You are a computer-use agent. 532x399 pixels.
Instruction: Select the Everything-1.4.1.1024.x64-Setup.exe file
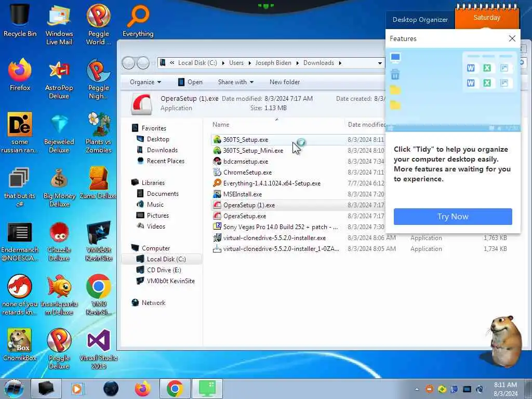pyautogui.click(x=272, y=183)
